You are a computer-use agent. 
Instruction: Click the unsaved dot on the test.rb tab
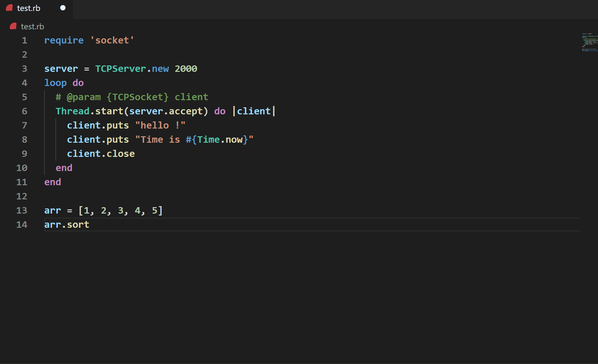click(63, 8)
